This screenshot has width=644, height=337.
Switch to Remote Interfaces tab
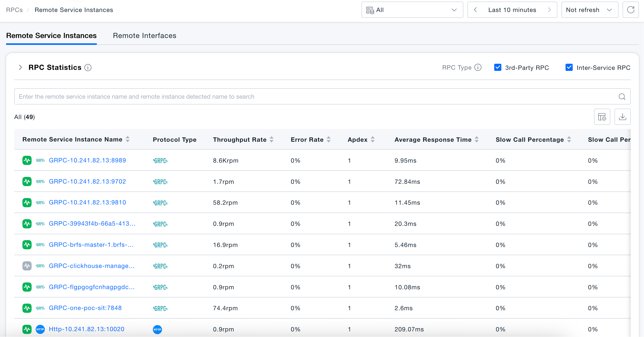144,36
